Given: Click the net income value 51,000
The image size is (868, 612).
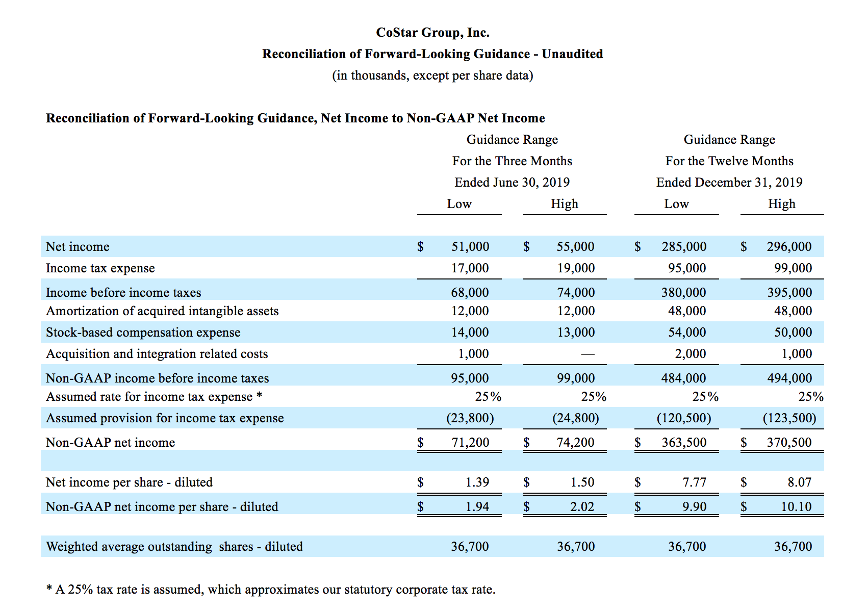Looking at the screenshot, I should [470, 247].
